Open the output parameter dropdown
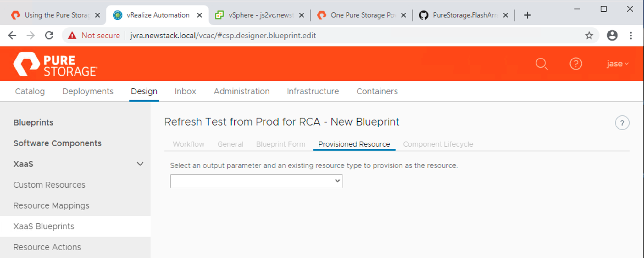 click(256, 181)
